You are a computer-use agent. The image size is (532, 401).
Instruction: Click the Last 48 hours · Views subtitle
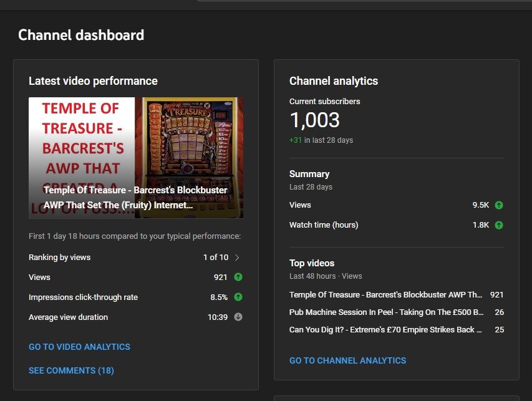(x=326, y=276)
